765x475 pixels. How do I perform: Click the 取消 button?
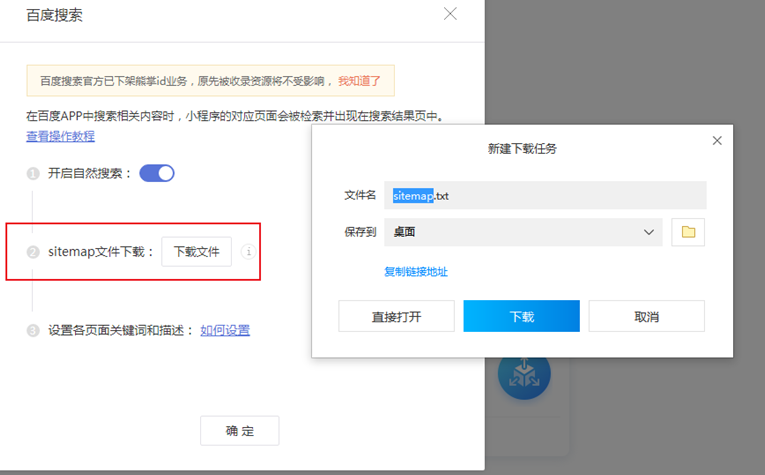point(646,317)
